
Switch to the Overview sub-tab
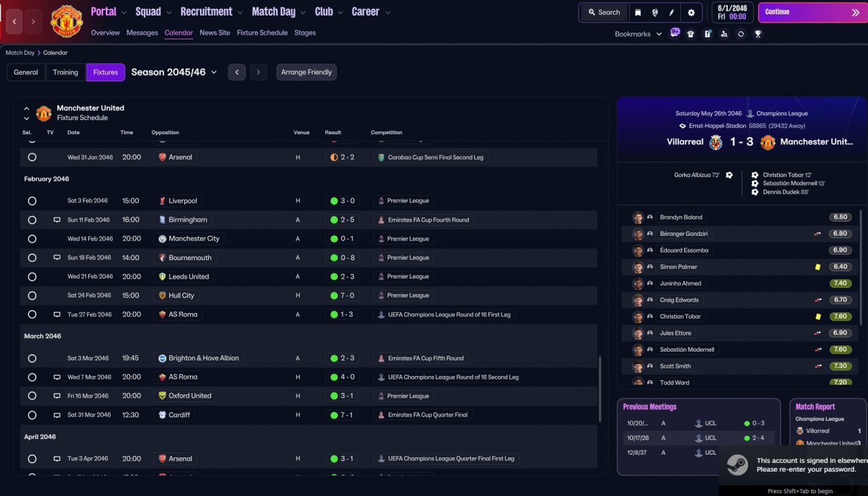(x=105, y=33)
